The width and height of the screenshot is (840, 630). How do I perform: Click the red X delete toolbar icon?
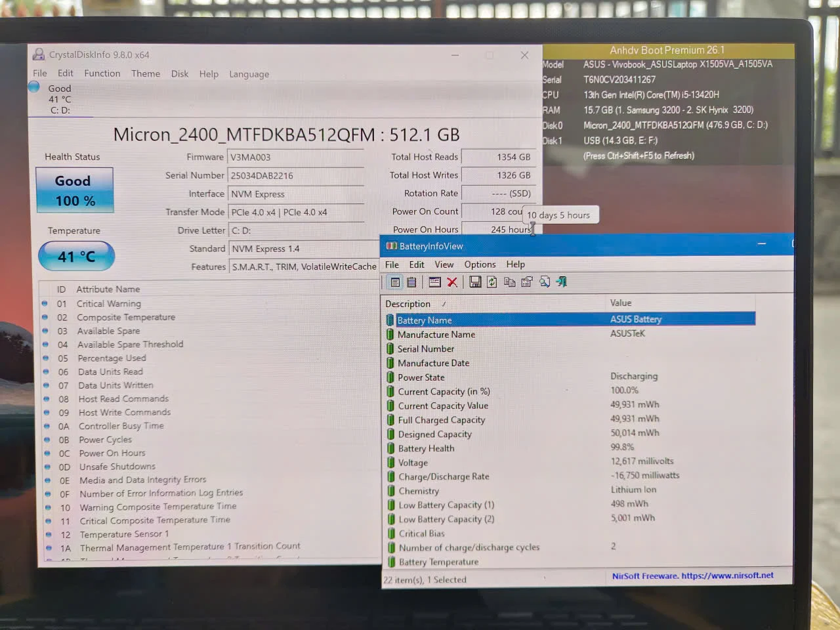[x=452, y=282]
